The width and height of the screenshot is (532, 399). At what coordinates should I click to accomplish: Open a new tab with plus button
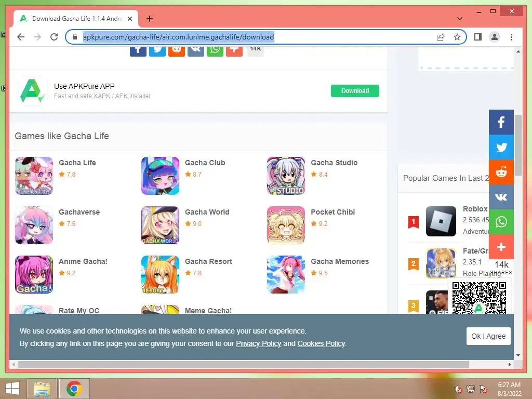(149, 19)
